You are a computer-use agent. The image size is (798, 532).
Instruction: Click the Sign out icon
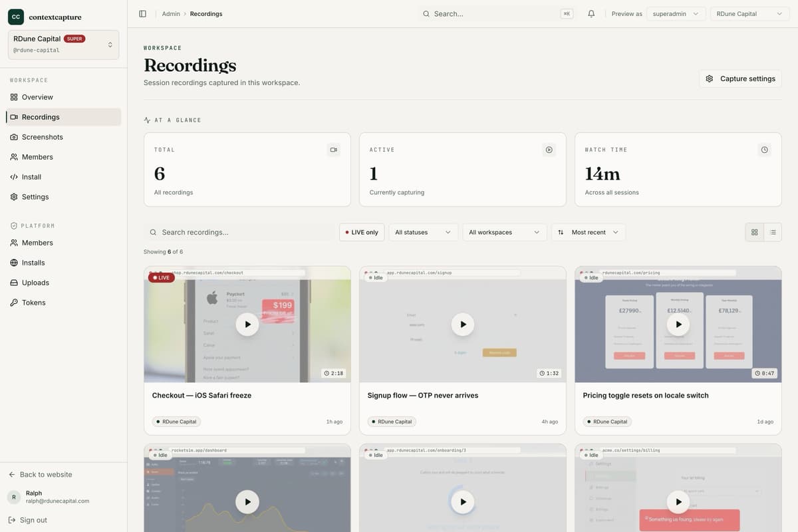coord(12,520)
